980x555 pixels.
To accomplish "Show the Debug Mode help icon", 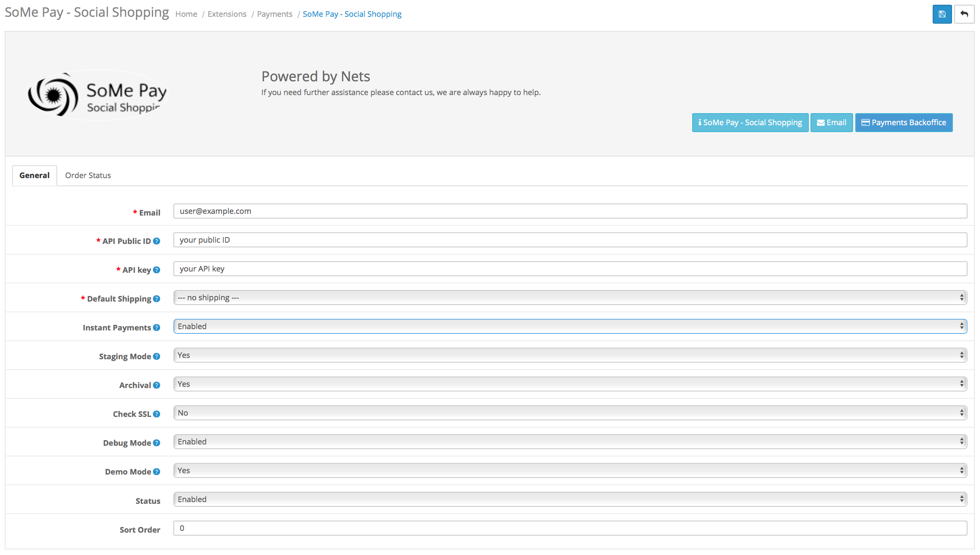I will point(157,443).
